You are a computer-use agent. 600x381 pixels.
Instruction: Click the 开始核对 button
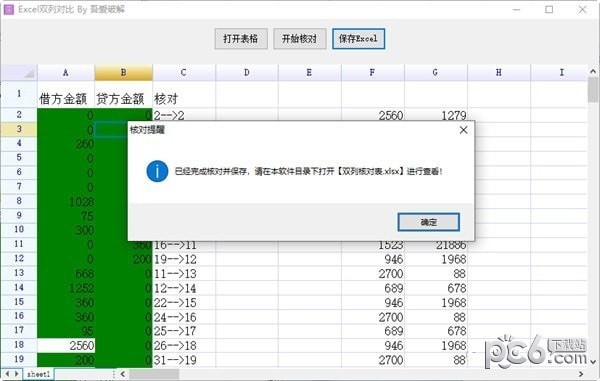(300, 39)
